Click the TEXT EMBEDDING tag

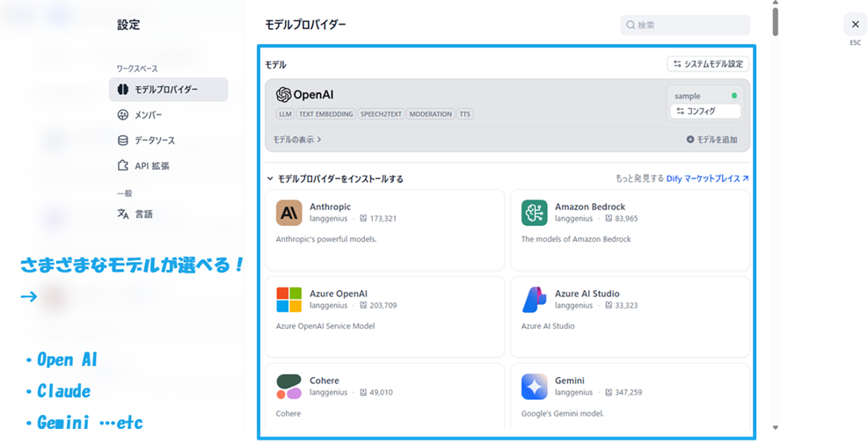(326, 114)
